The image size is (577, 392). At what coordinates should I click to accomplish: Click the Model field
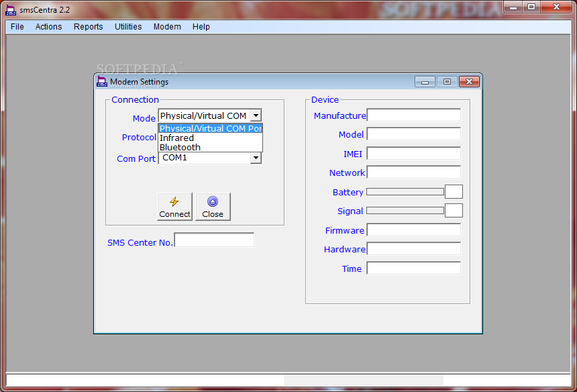pos(413,134)
